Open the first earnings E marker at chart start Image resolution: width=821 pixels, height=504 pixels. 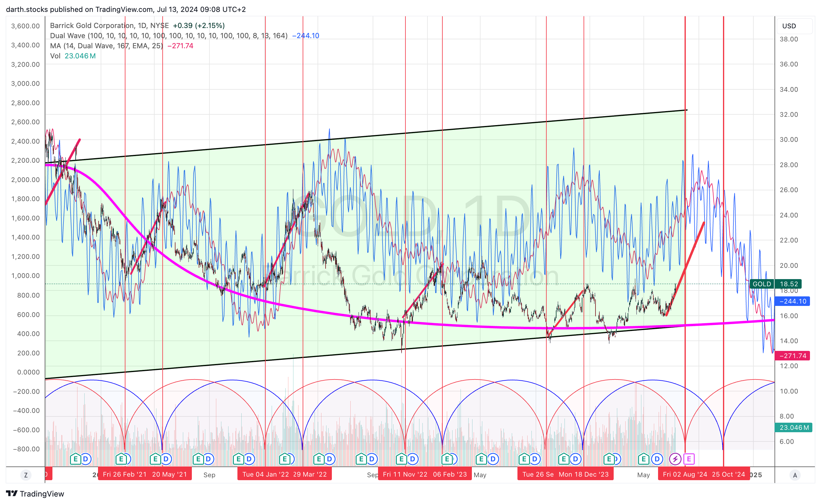75,459
